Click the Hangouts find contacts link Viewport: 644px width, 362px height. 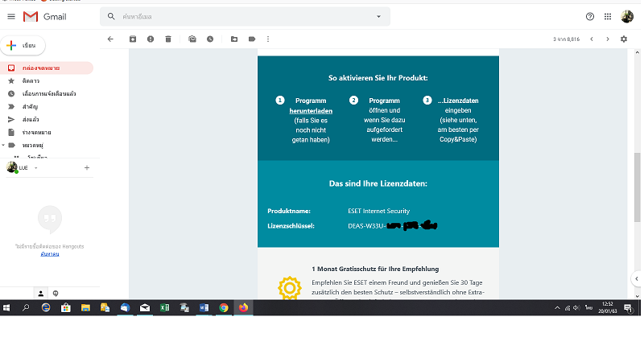[x=50, y=254]
